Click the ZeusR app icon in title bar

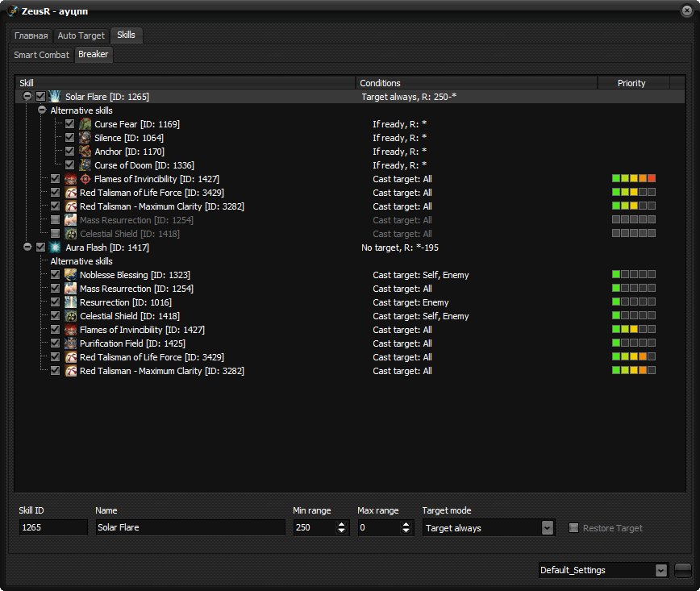[x=13, y=10]
